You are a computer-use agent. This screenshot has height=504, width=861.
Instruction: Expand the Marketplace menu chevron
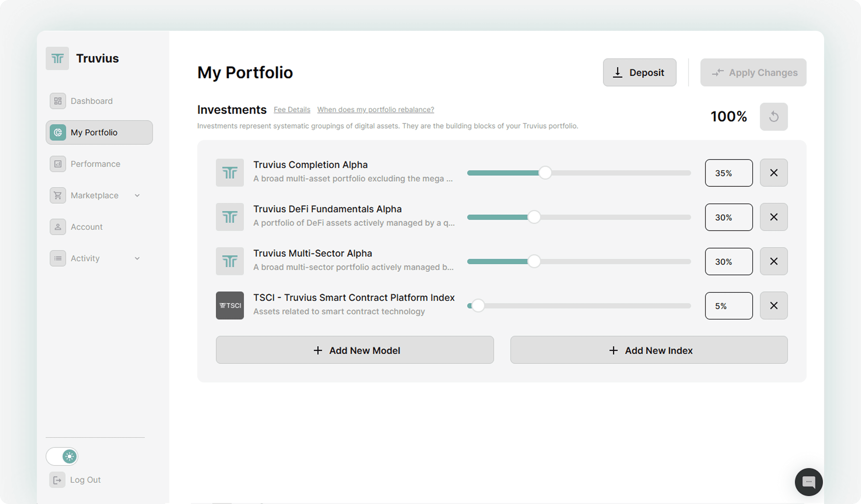pos(137,196)
